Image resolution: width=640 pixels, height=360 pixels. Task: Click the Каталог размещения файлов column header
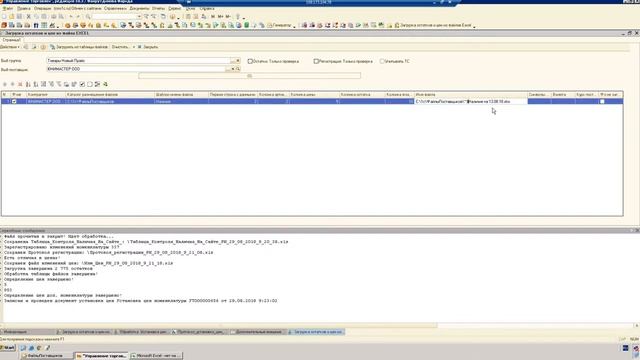pyautogui.click(x=110, y=94)
